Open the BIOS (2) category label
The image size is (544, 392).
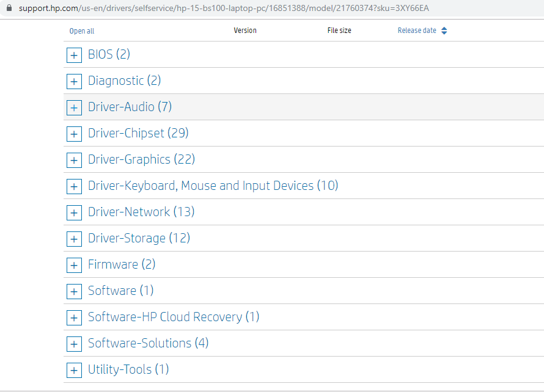[109, 54]
